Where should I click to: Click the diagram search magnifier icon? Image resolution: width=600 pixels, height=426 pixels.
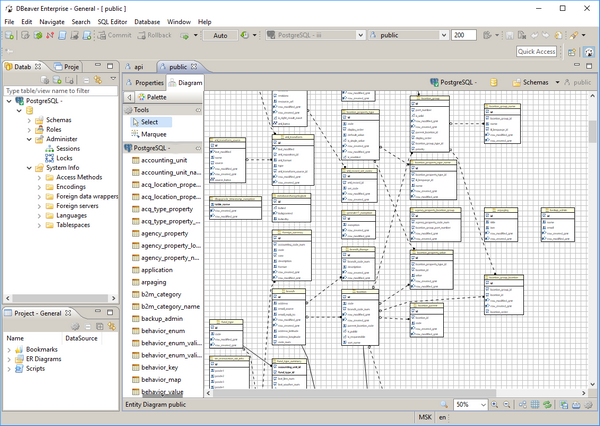tap(444, 405)
